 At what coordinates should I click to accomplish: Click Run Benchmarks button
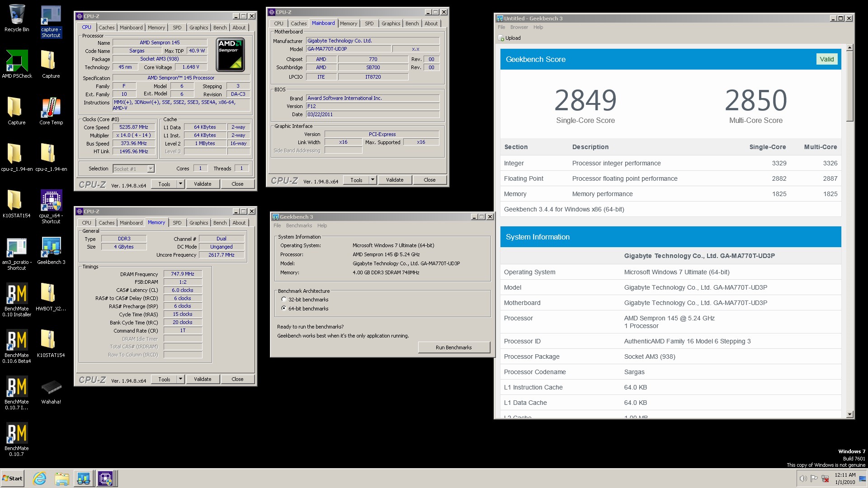pyautogui.click(x=454, y=347)
